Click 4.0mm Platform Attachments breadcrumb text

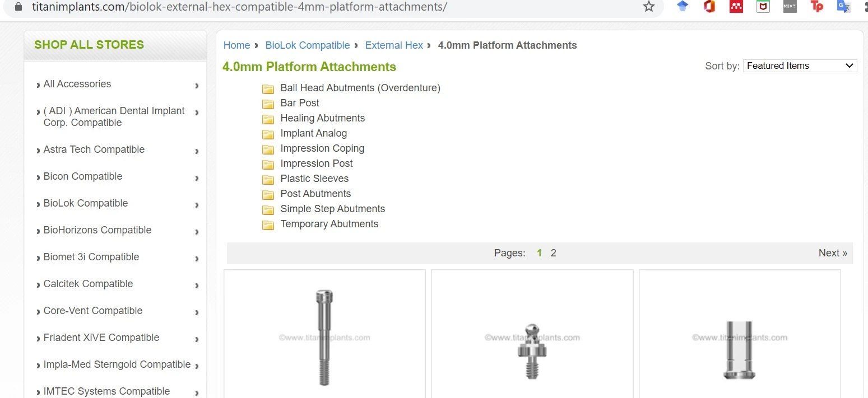click(x=507, y=45)
